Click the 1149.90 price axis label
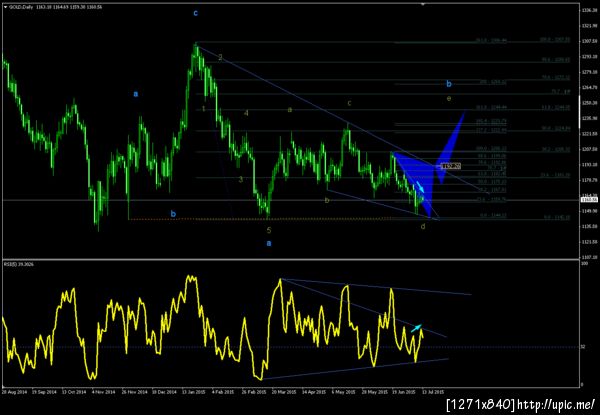This screenshot has width=600, height=415. 588,211
